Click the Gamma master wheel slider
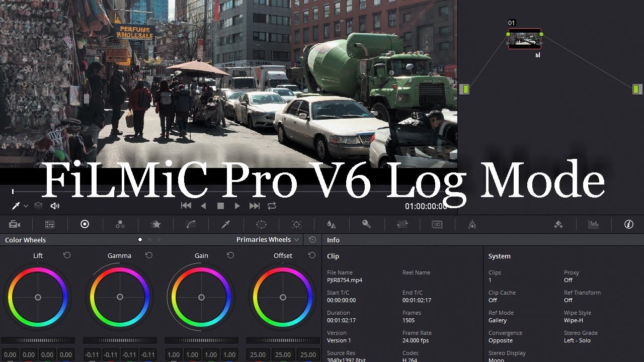The width and height of the screenshot is (644, 362). [x=120, y=340]
